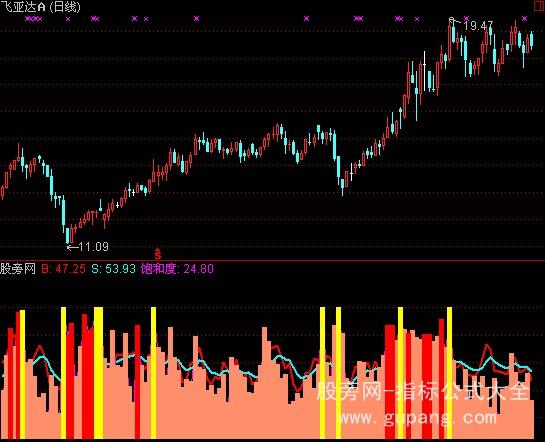The height and width of the screenshot is (442, 545).
Task: Select the B: 47.25 indicator value
Action: (x=64, y=269)
